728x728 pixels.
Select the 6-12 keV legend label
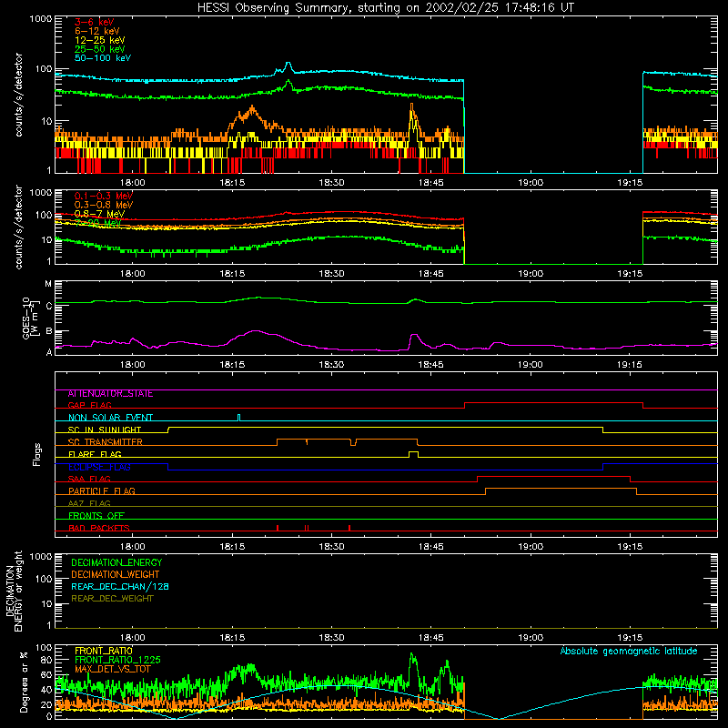(96, 31)
